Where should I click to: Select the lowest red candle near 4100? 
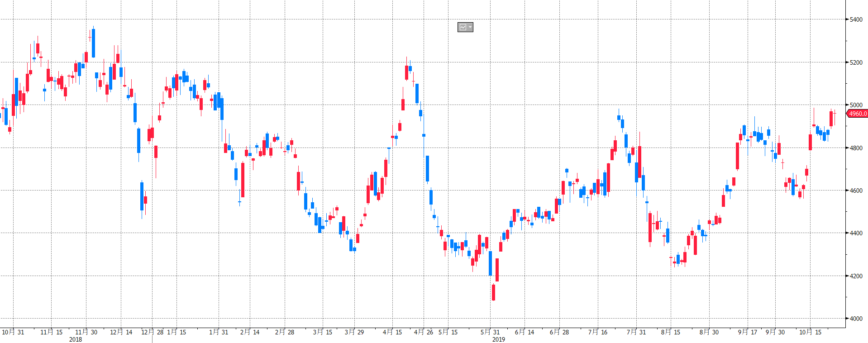(x=493, y=292)
